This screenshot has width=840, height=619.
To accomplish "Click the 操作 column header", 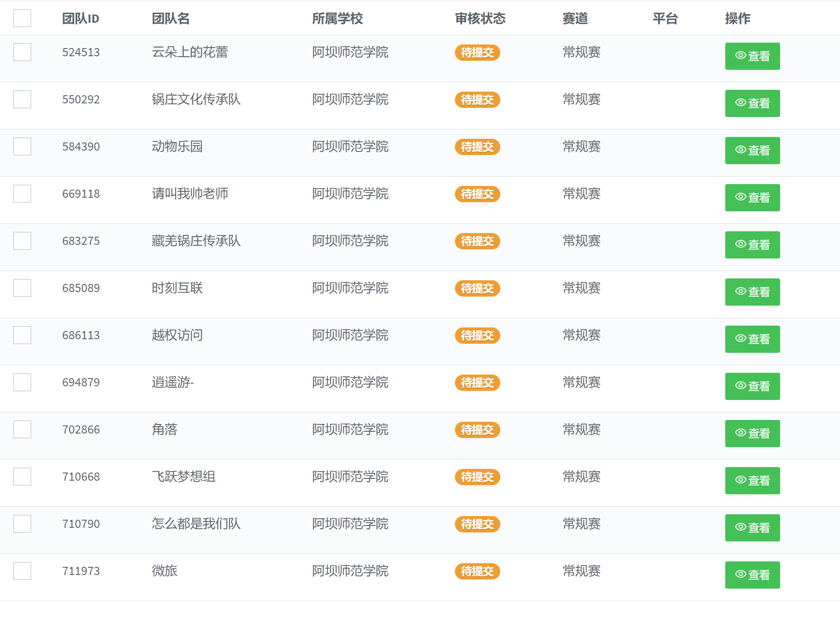I will click(738, 19).
